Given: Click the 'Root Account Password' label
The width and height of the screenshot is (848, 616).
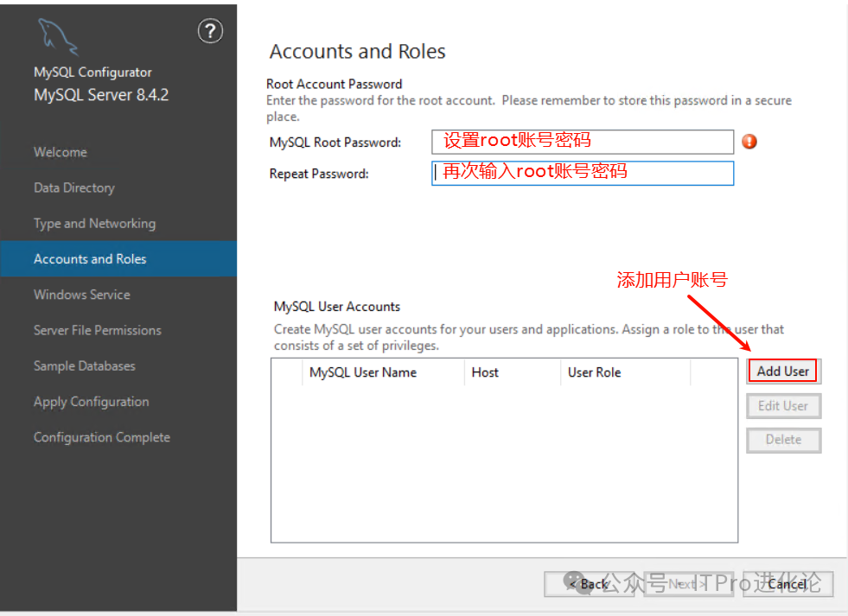Looking at the screenshot, I should point(335,85).
